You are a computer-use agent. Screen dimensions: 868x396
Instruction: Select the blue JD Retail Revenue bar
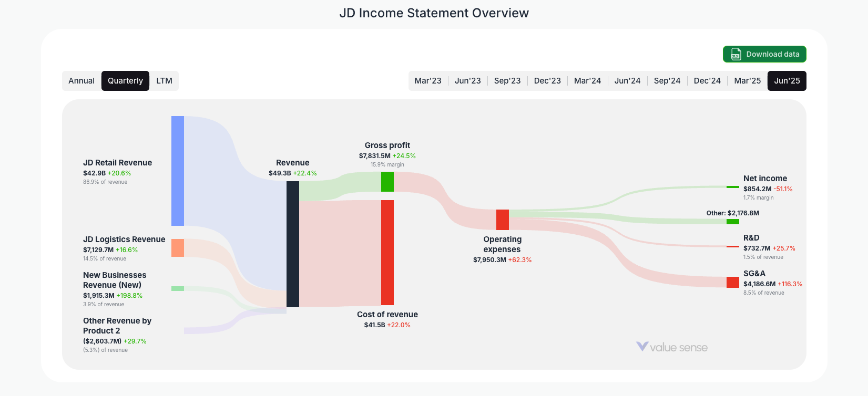pyautogui.click(x=177, y=168)
